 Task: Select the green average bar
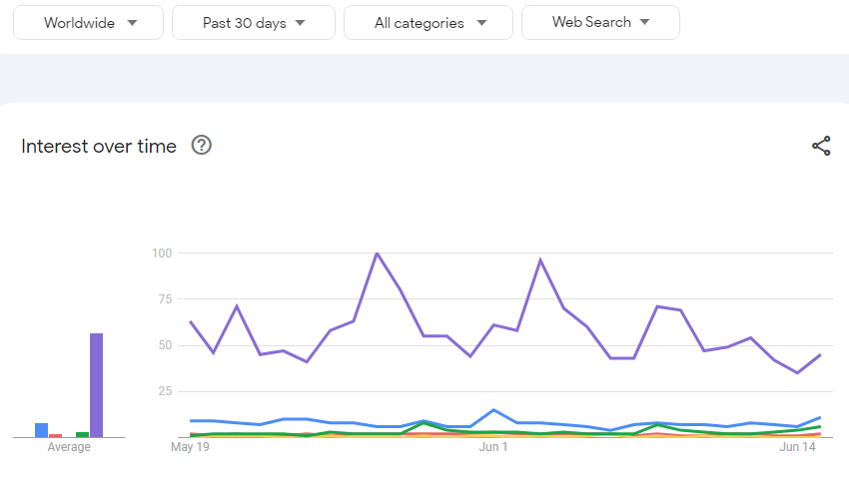83,434
